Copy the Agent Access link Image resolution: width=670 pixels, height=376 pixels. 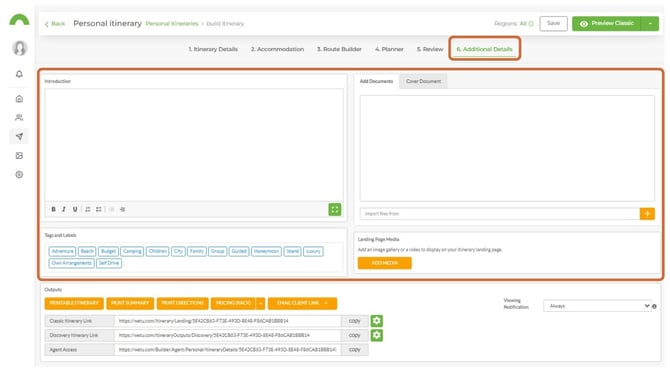click(354, 350)
